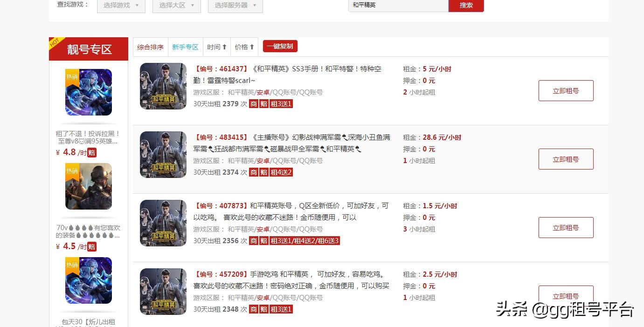
Task: Open the 选择大区 region dropdown
Action: (176, 6)
